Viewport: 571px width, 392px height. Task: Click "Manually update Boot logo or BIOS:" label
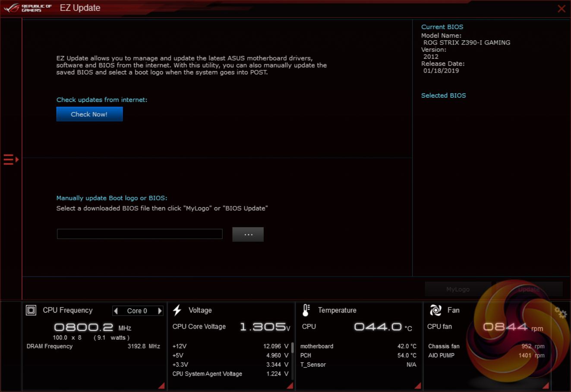pos(112,198)
